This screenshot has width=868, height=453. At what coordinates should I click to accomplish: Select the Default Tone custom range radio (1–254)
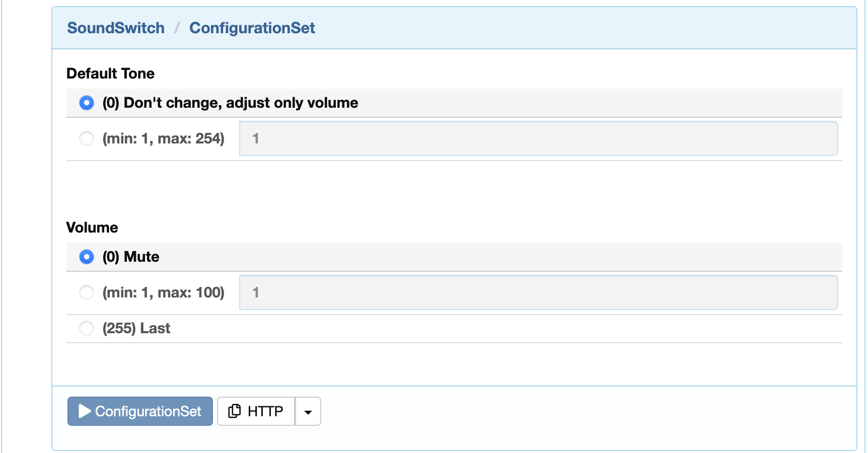[87, 138]
